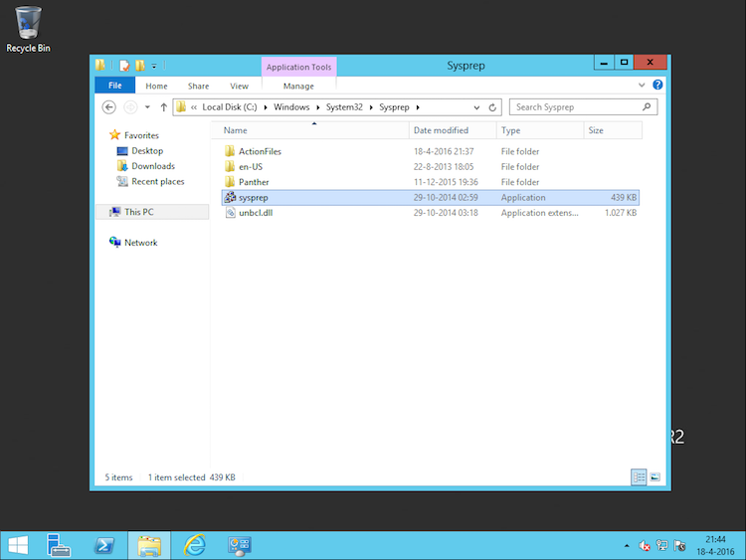Open the Manage ribbon tab
Screen dimensions: 746x560
pos(298,87)
